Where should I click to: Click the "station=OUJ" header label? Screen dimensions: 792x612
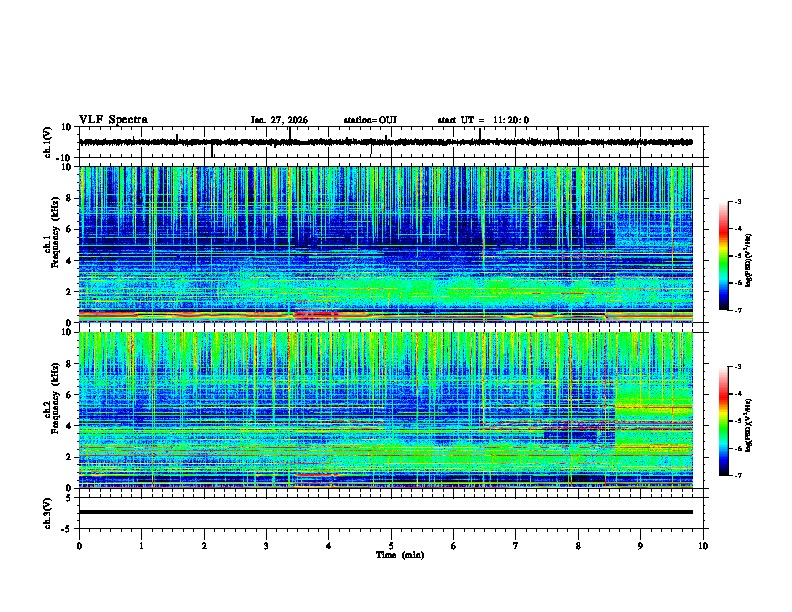pos(370,120)
